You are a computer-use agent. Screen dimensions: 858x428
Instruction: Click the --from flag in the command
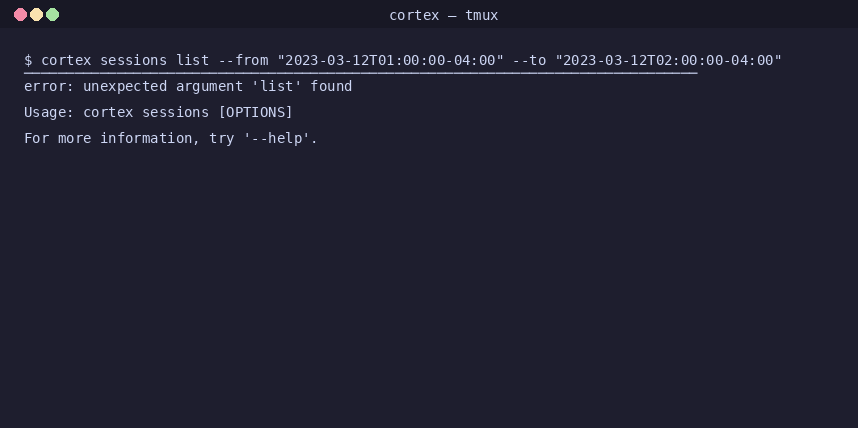click(243, 60)
